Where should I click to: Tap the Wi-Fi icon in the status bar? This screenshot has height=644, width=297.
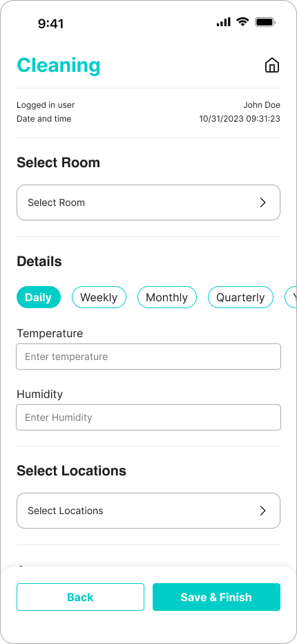point(242,22)
